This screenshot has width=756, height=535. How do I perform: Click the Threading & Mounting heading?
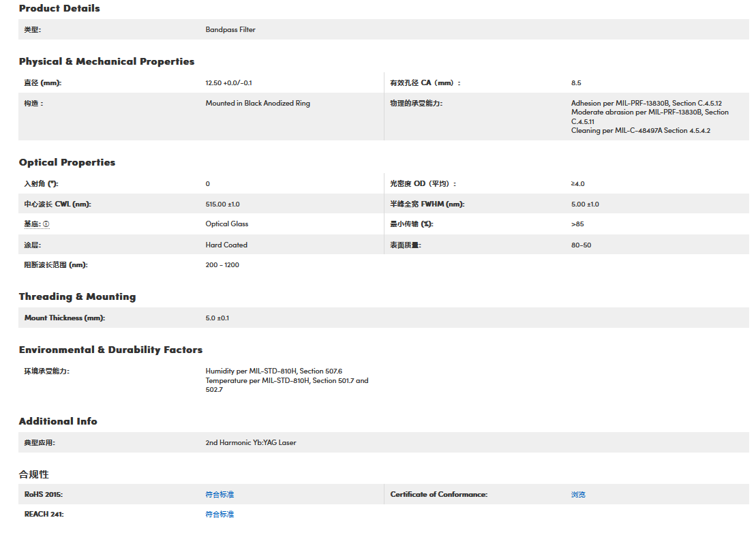77,296
